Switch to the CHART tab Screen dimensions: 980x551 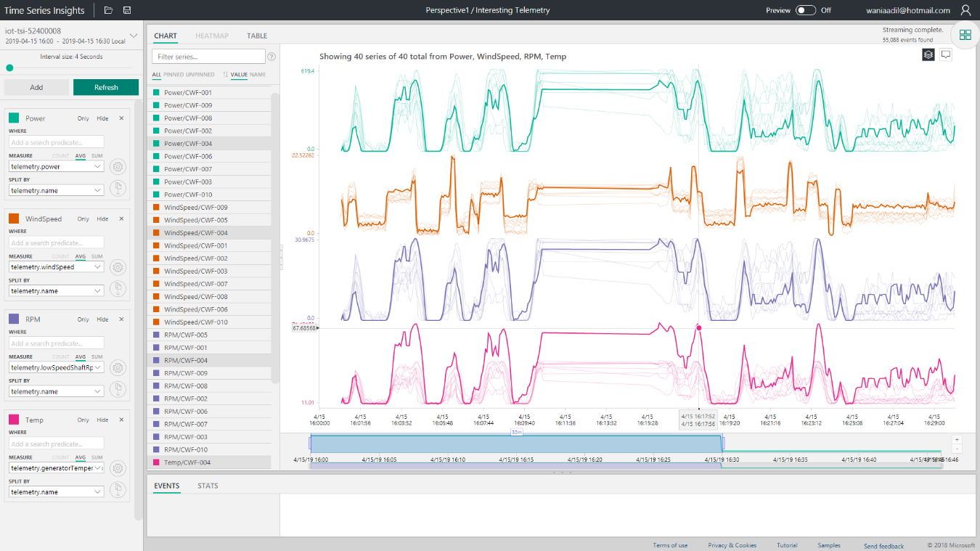[x=166, y=36]
